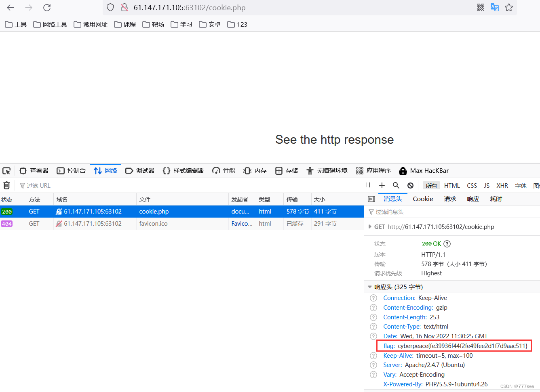540x392 pixels.
Task: Toggle the XHR request type filter
Action: [502, 186]
